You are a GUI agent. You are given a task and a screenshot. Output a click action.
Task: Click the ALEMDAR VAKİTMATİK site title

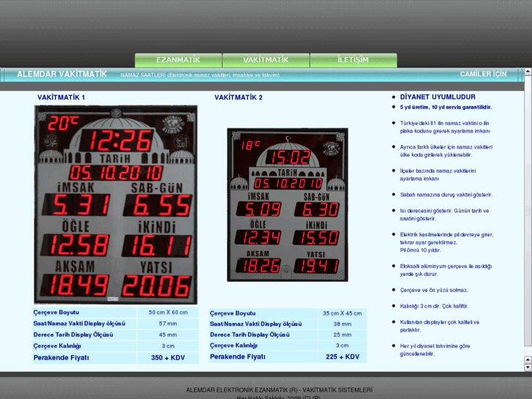coord(61,75)
